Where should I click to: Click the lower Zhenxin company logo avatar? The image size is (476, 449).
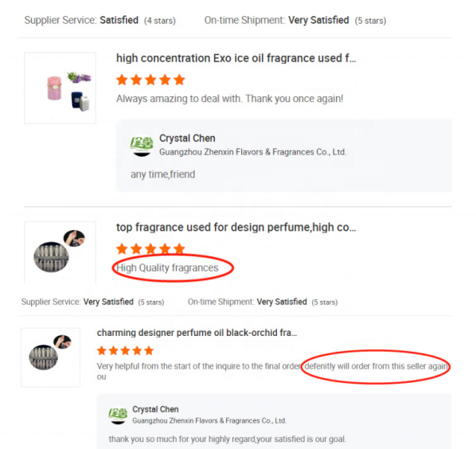tap(118, 415)
